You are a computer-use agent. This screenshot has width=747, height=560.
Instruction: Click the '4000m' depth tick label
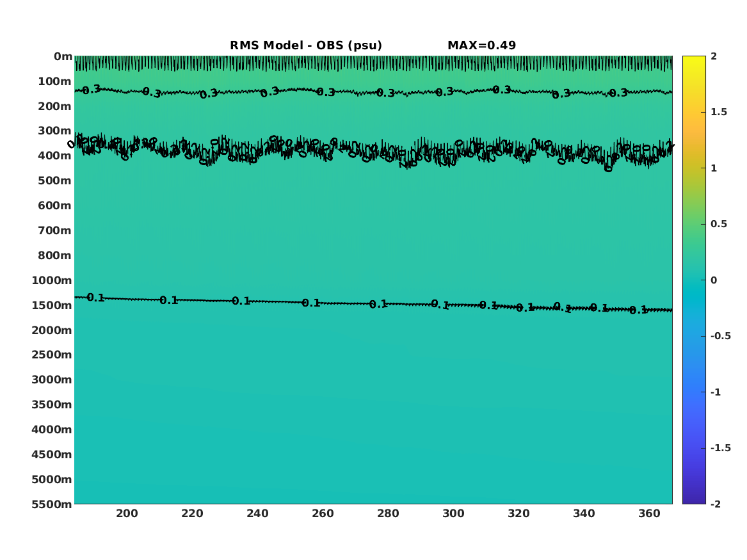pos(52,429)
